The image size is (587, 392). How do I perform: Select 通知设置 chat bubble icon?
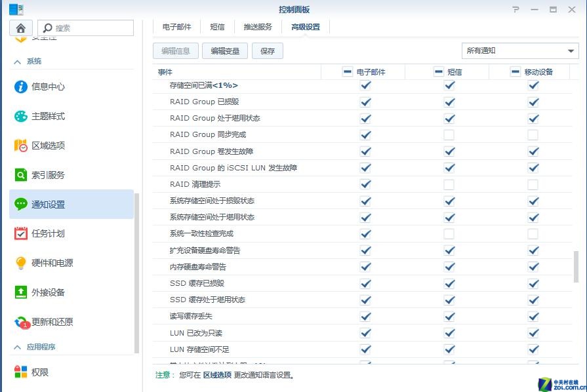[x=21, y=205]
